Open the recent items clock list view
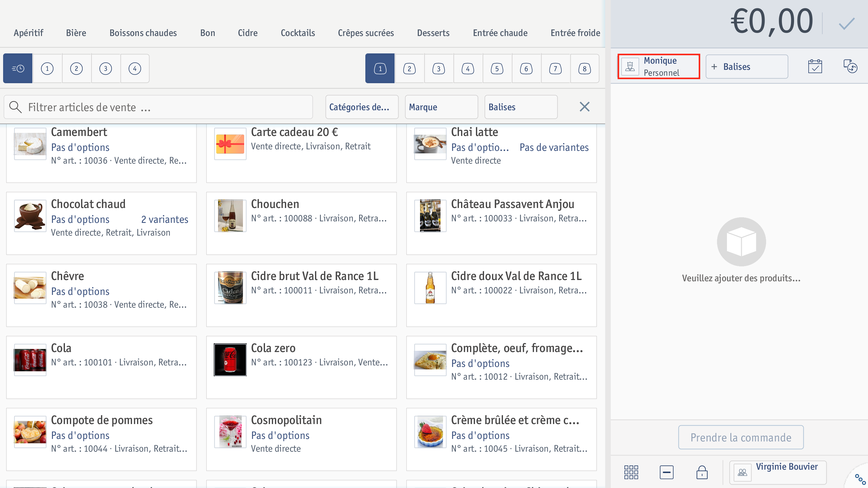Image resolution: width=868 pixels, height=488 pixels. 18,68
